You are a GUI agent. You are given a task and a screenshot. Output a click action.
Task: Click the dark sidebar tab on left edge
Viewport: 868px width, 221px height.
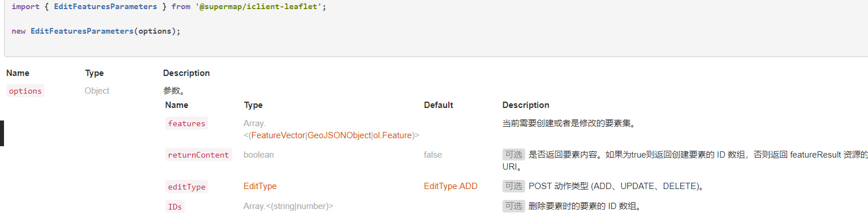2,133
